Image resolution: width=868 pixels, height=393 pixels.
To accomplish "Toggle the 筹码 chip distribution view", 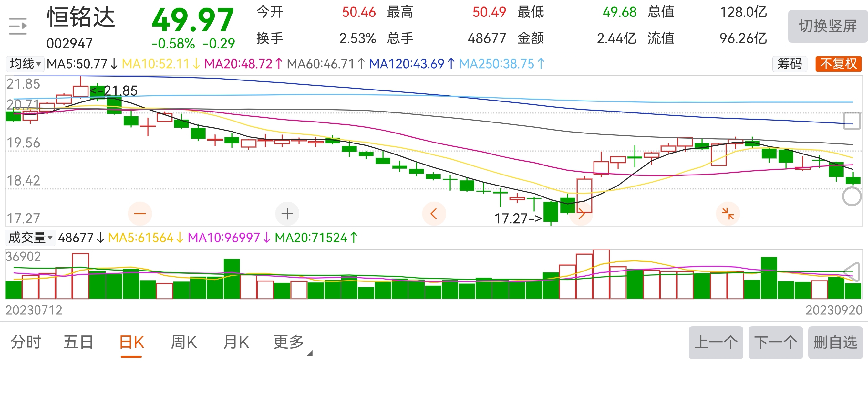I will [789, 64].
